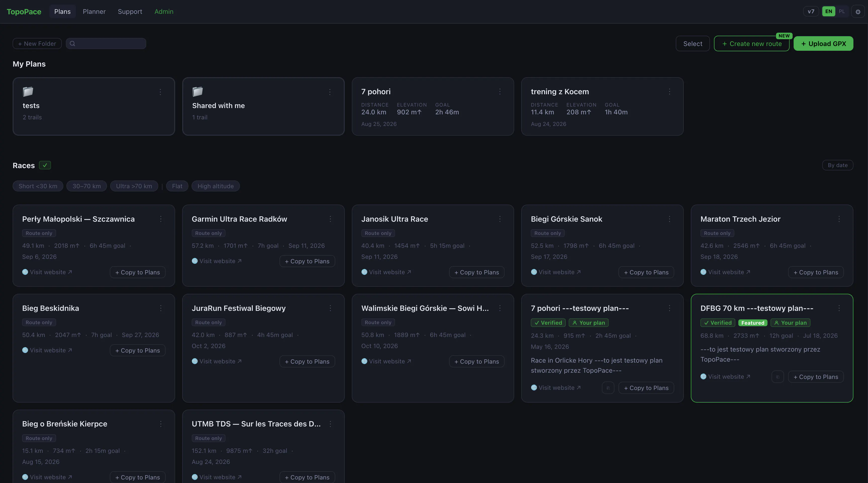Click the plans search field
The height and width of the screenshot is (483, 868).
[x=106, y=43]
